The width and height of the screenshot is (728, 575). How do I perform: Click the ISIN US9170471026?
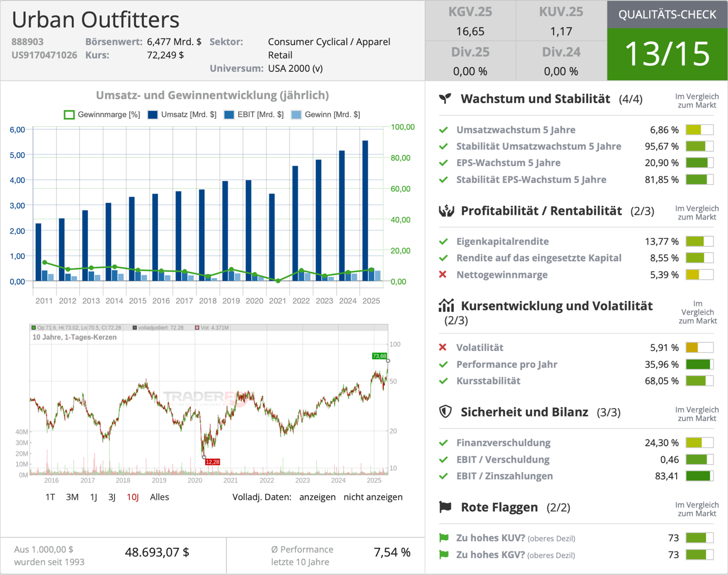coord(44,55)
